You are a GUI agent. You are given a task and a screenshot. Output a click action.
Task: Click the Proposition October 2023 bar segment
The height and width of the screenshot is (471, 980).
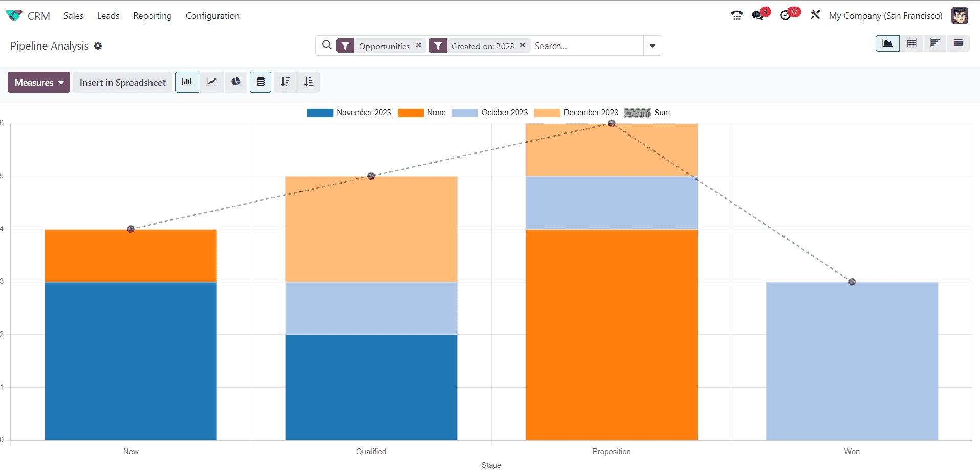(x=612, y=203)
